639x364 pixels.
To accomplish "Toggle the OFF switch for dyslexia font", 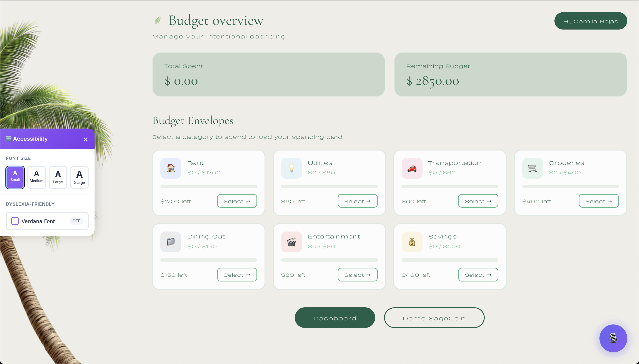I will [76, 221].
